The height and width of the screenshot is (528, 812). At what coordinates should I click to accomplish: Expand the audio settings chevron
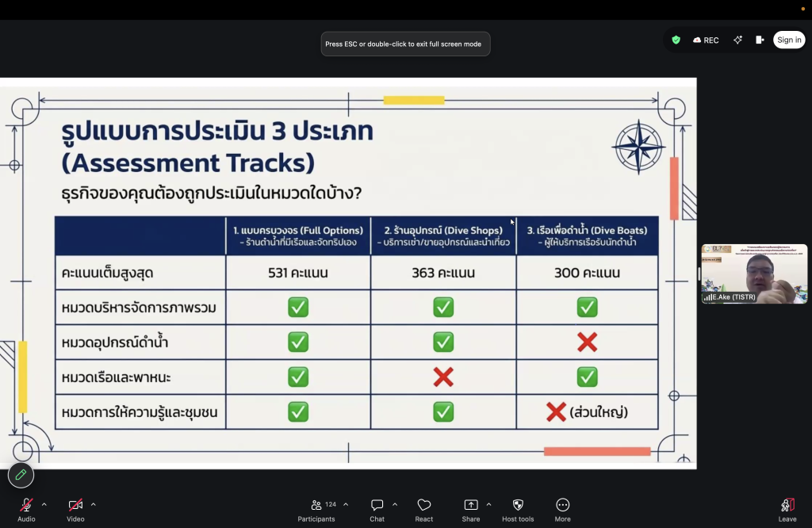coord(44,504)
